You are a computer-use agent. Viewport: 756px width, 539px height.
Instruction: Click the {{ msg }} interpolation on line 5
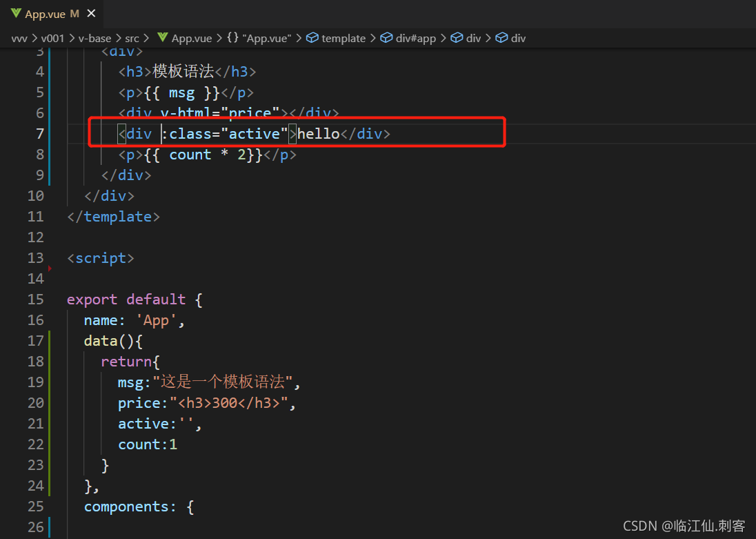[x=182, y=92]
